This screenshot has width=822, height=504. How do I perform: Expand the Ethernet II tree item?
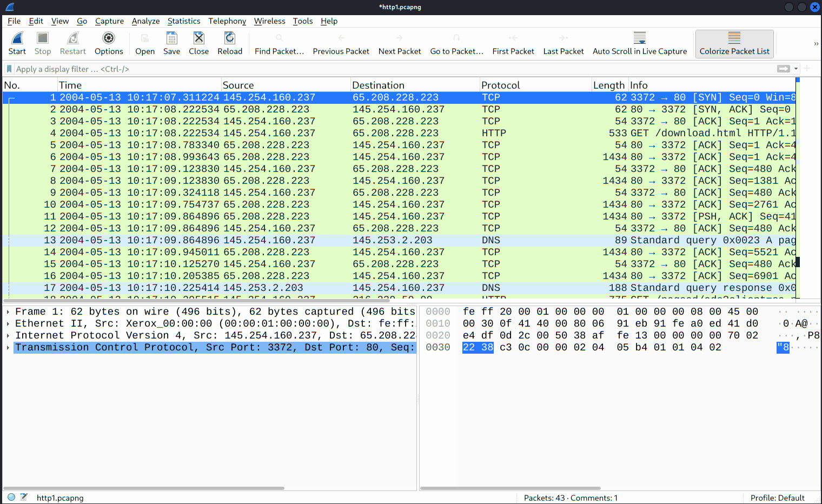[8, 324]
